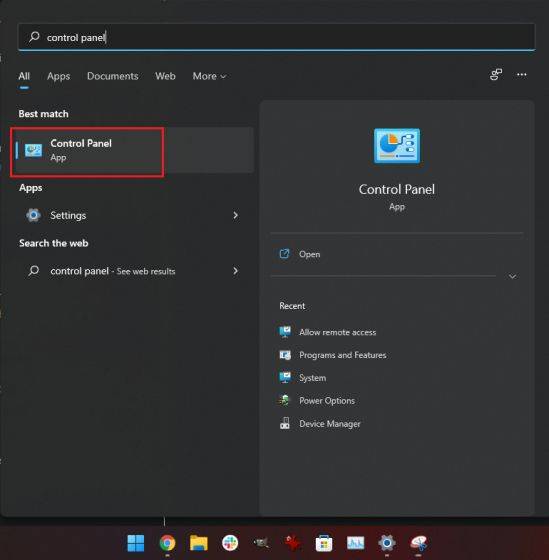Open Windows Start button on taskbar

pyautogui.click(x=136, y=543)
